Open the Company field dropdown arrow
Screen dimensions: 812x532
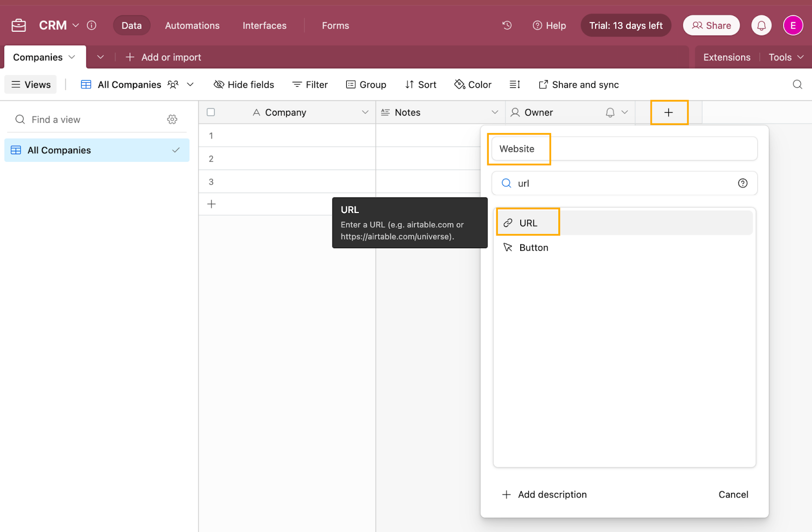(x=365, y=112)
